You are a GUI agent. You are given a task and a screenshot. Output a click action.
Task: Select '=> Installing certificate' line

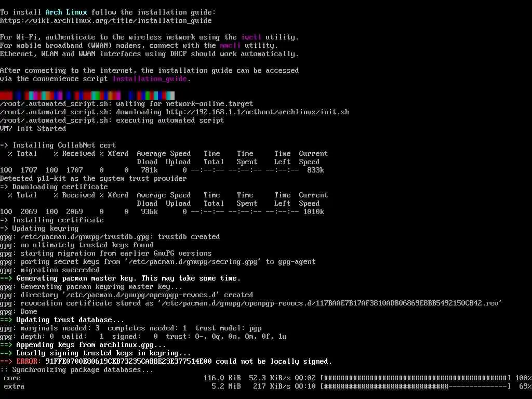tap(52, 220)
